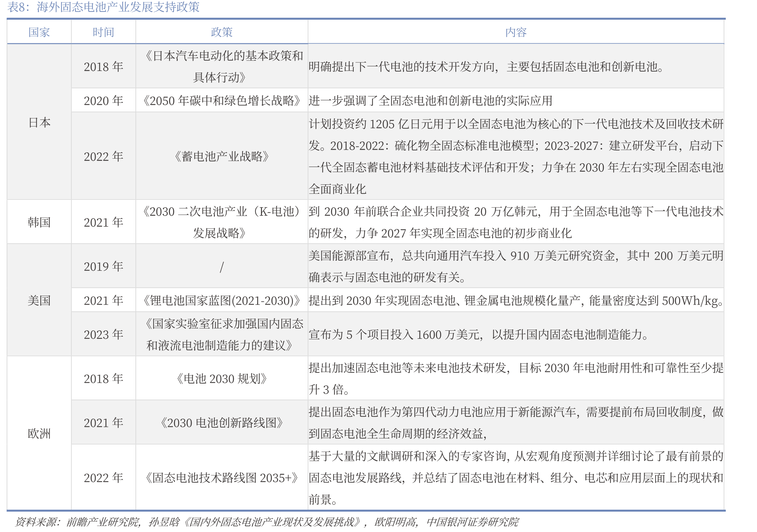Click content starting 计划投资约 1205 亿日元

[x=516, y=156]
